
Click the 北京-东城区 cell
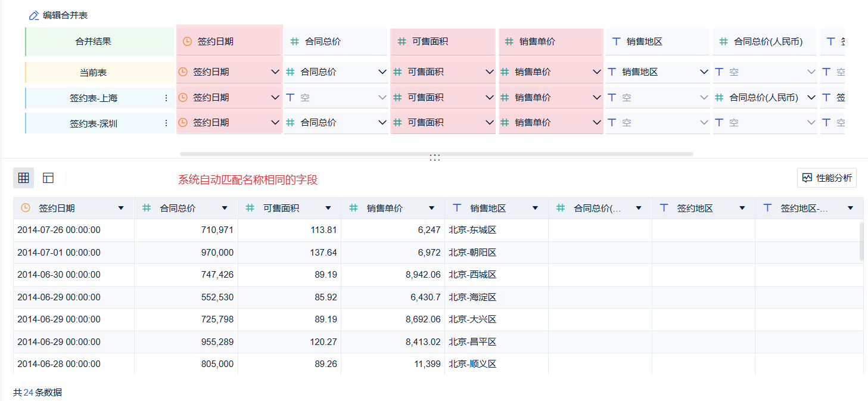[x=497, y=230]
